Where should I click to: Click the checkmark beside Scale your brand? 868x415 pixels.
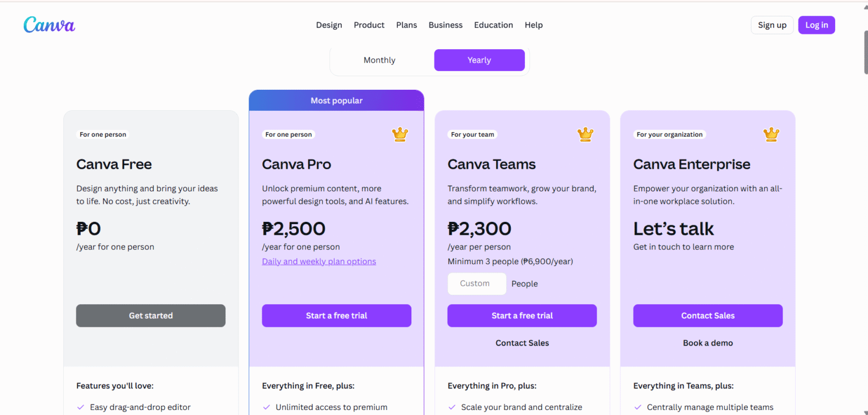tap(452, 407)
